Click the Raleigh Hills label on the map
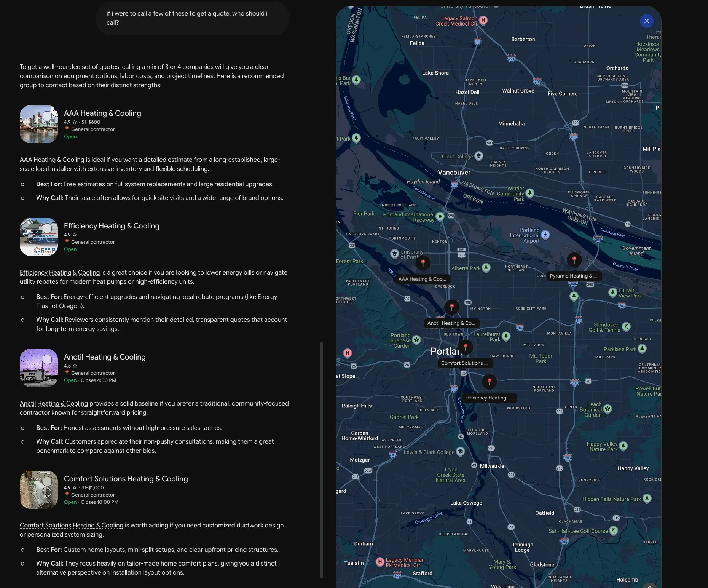The width and height of the screenshot is (708, 588). click(x=357, y=406)
